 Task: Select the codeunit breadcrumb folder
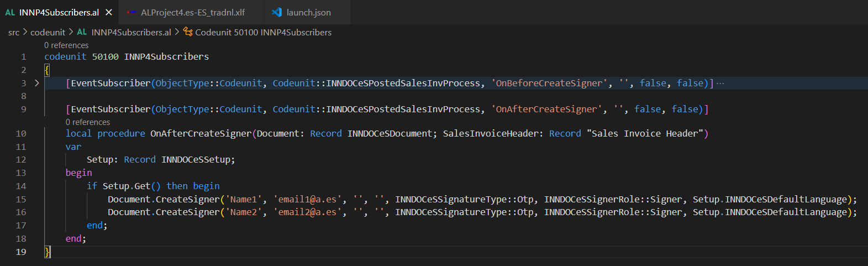(x=48, y=33)
